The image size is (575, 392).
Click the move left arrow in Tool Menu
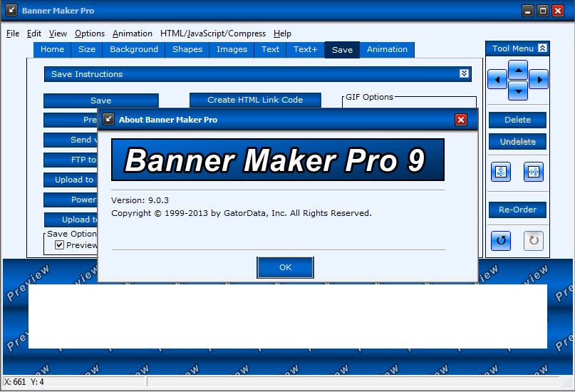(x=497, y=79)
